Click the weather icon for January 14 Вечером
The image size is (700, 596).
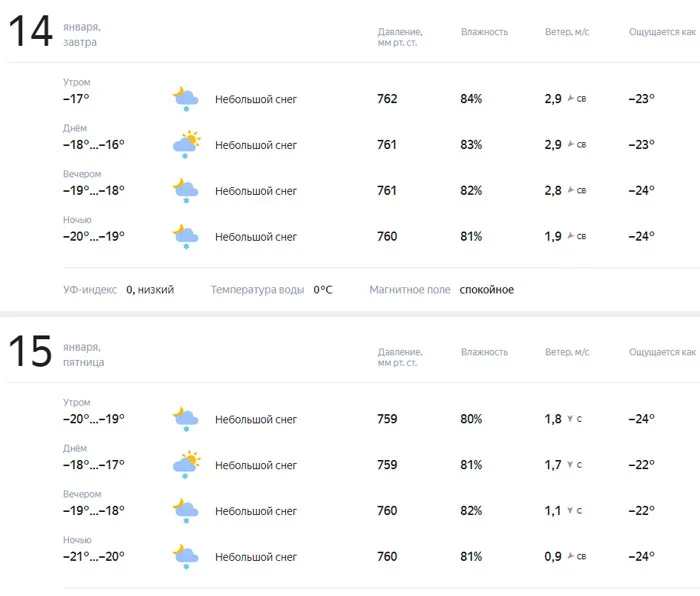(x=185, y=190)
